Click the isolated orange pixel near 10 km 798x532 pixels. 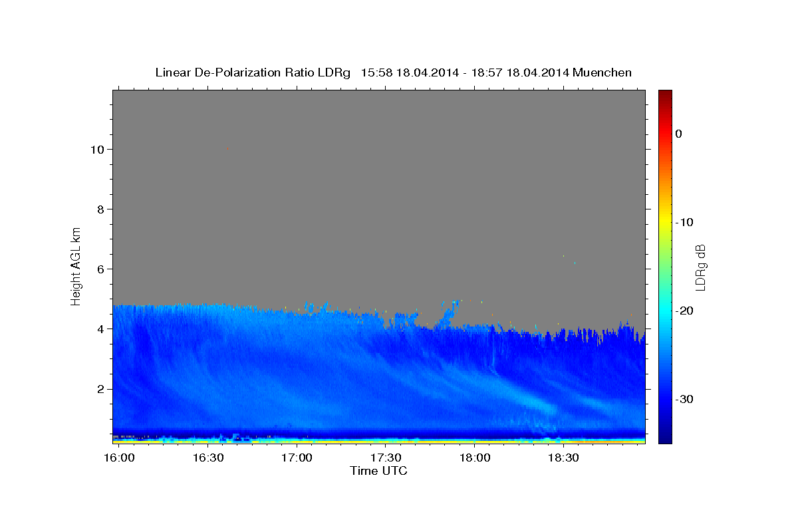pyautogui.click(x=228, y=149)
